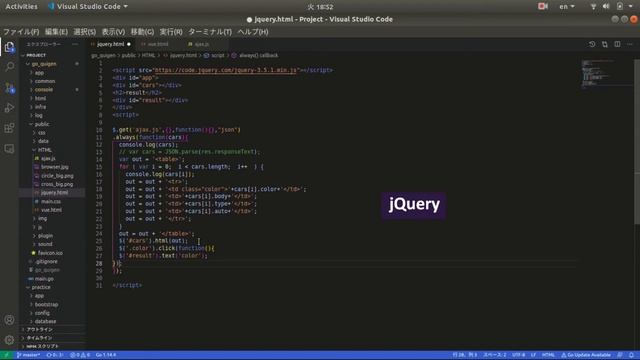Viewport: 640px width, 360px height.
Task: Click the synchronize changes status item
Action: tap(55, 355)
